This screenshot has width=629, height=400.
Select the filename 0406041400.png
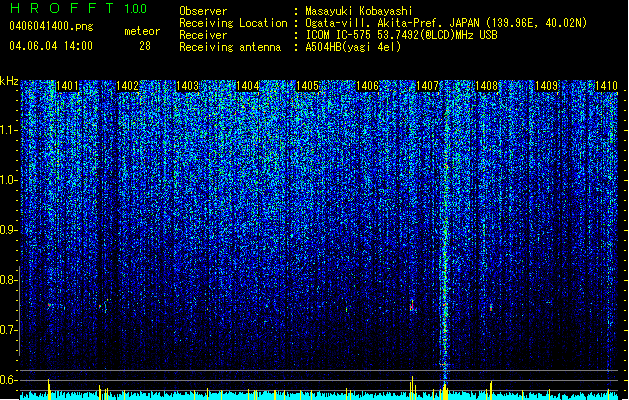[51, 27]
